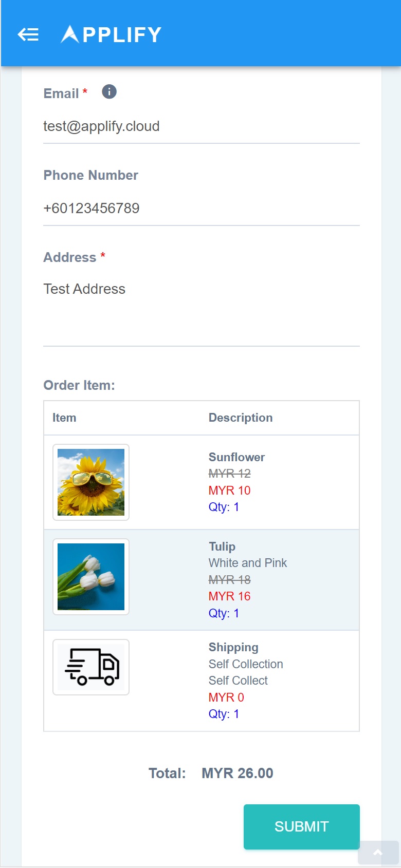
Task: Click the Shipping item name
Action: 233,647
